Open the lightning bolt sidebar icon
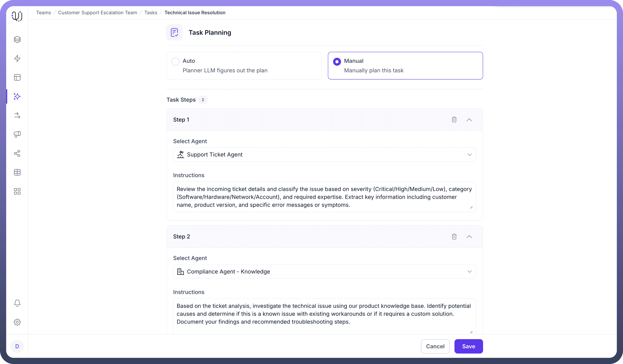The width and height of the screenshot is (623, 364). 17,59
